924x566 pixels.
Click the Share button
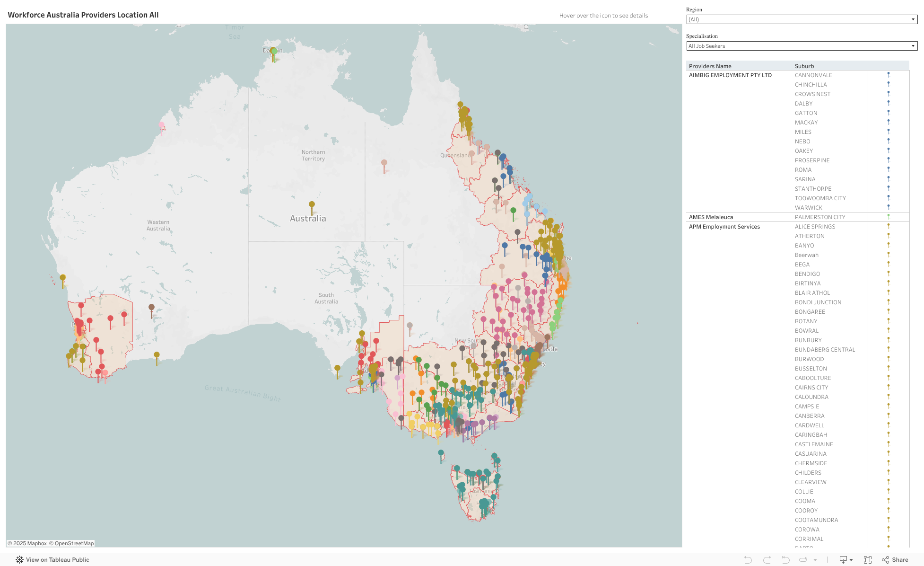point(895,559)
